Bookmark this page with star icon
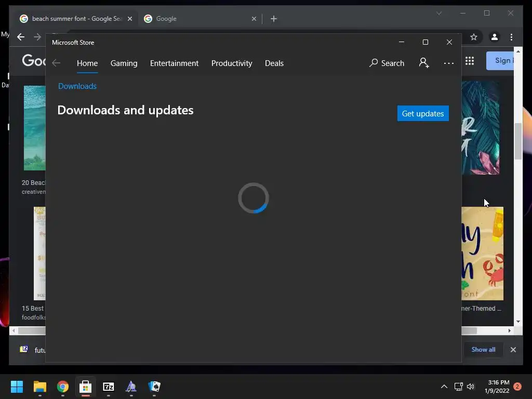Image resolution: width=532 pixels, height=399 pixels. coord(474,37)
